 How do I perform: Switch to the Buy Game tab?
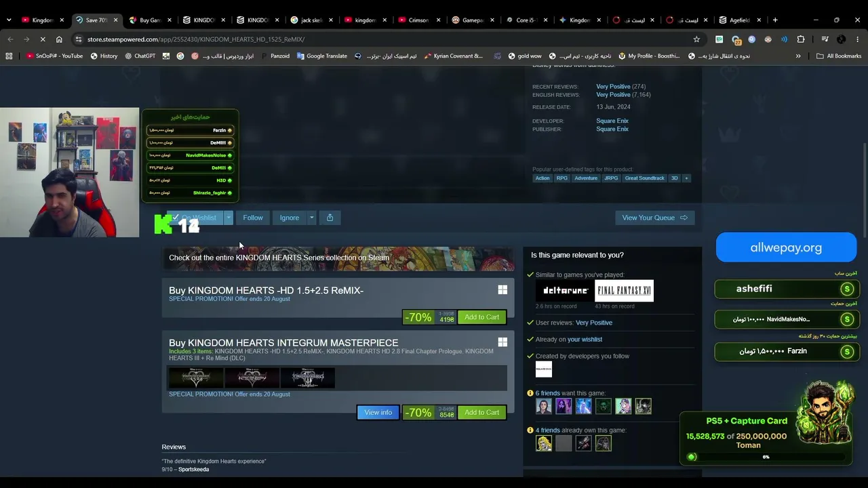(x=150, y=20)
